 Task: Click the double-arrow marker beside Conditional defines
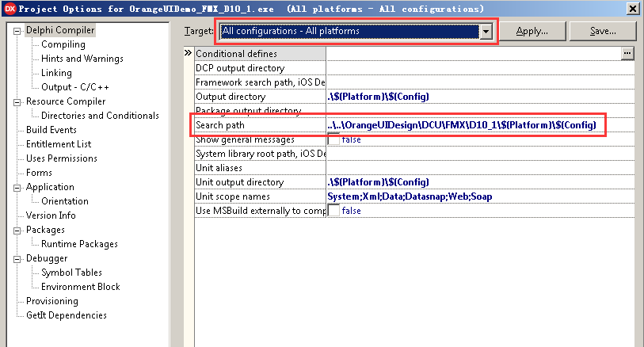click(x=189, y=53)
